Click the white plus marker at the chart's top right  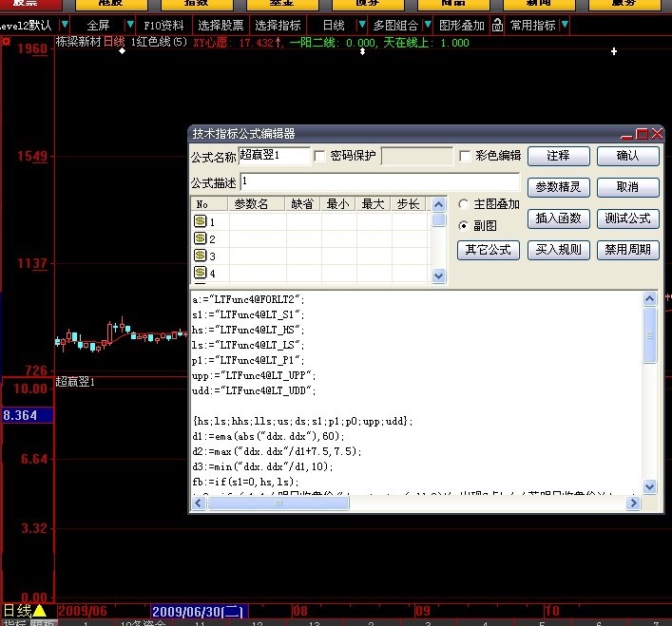pyautogui.click(x=614, y=51)
